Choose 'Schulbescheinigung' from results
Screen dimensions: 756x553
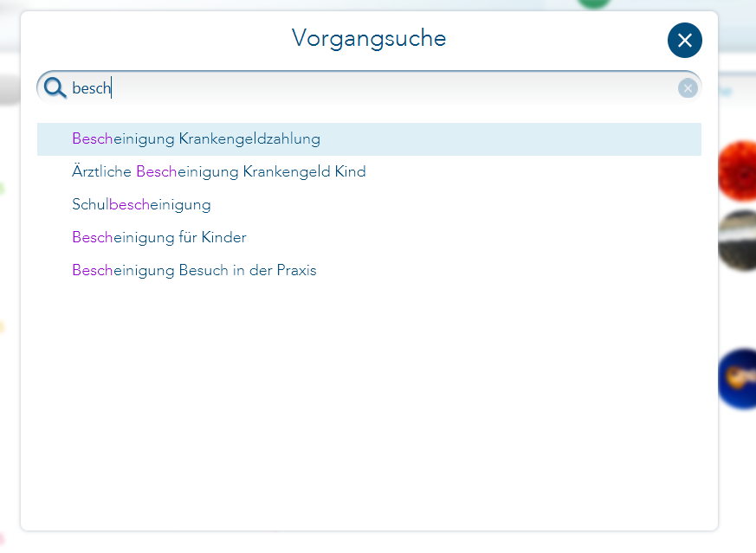coord(369,205)
